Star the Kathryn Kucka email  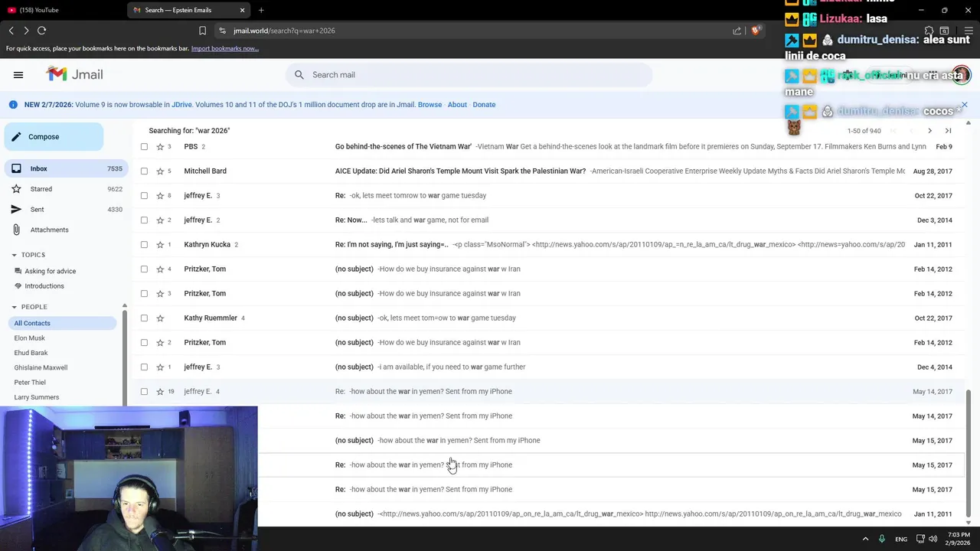click(x=160, y=244)
